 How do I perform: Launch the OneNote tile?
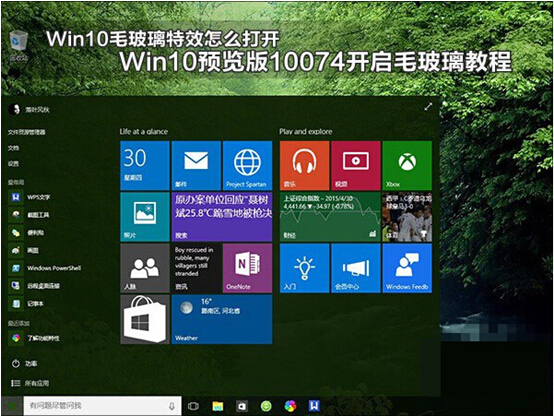pos(247,268)
